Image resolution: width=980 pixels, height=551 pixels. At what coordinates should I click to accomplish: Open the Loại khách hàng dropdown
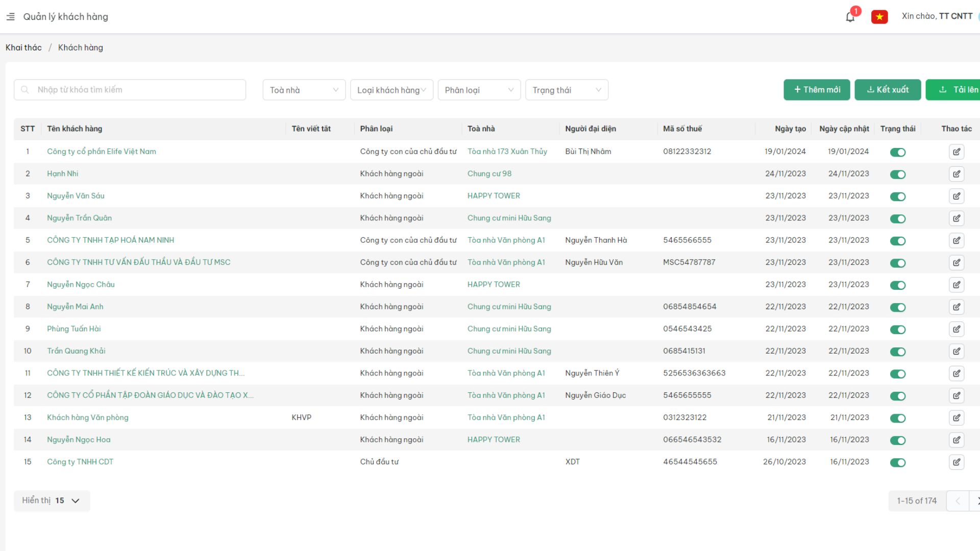click(x=391, y=90)
